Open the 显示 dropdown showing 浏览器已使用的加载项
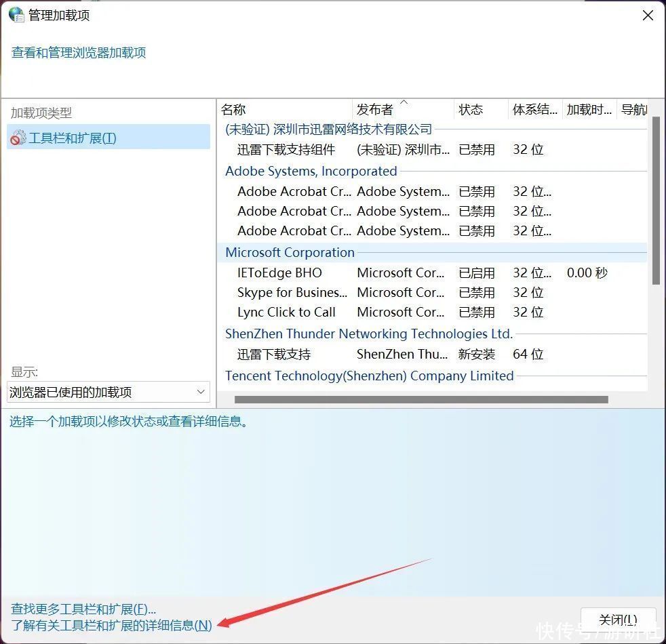Image resolution: width=666 pixels, height=644 pixels. [109, 391]
